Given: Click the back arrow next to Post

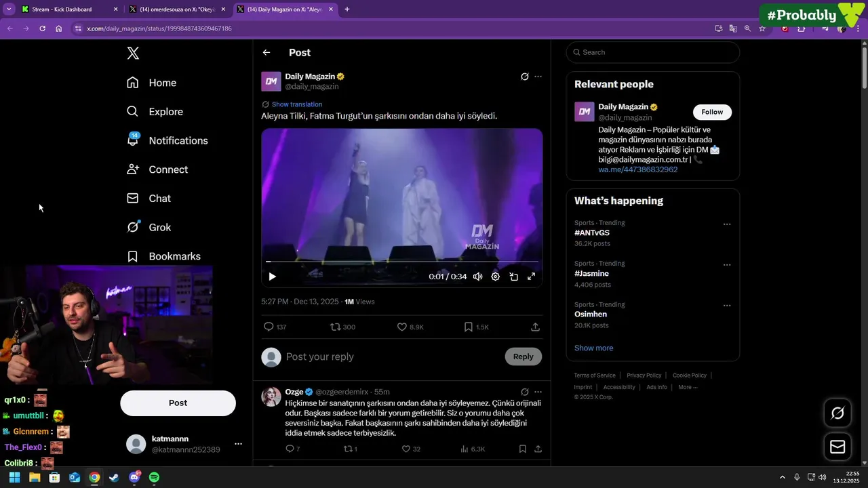Looking at the screenshot, I should (267, 52).
